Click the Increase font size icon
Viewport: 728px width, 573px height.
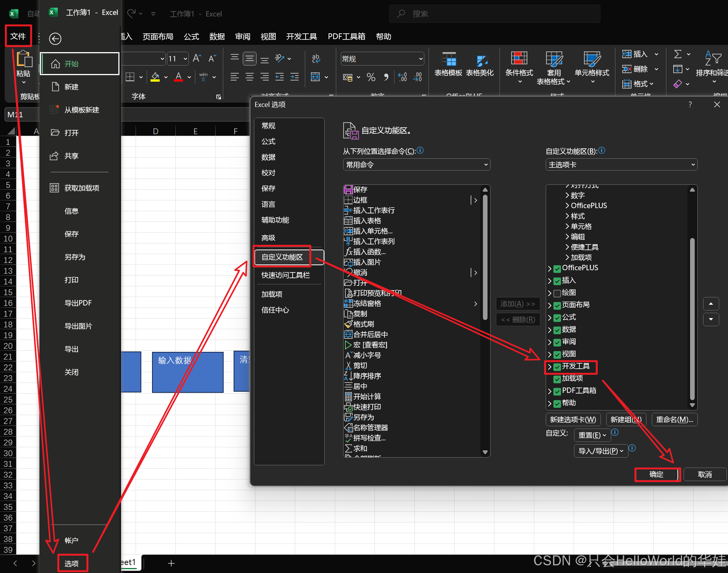point(197,58)
